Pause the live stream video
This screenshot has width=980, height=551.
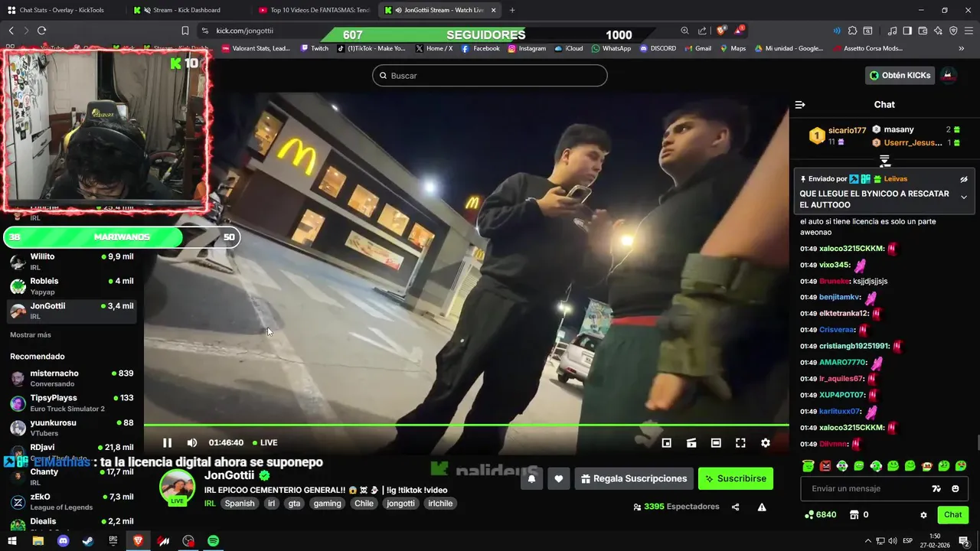[x=167, y=442]
